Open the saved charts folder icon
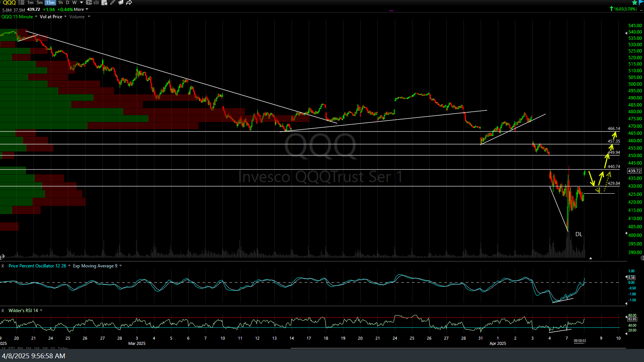The image size is (644, 362). (x=120, y=3)
